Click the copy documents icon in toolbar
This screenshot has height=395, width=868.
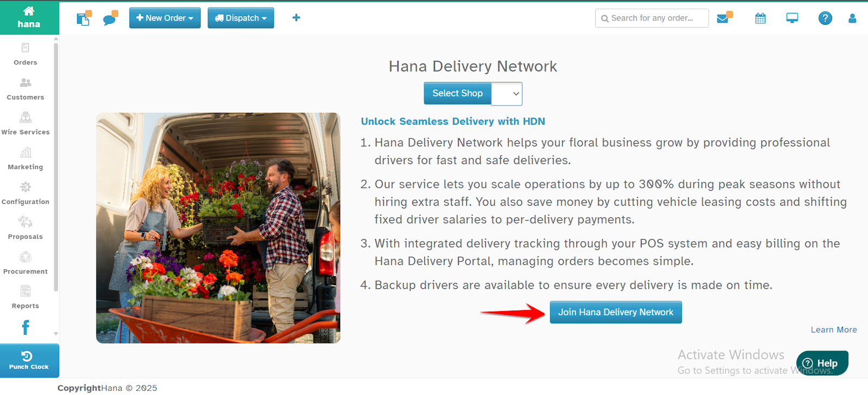coord(84,18)
